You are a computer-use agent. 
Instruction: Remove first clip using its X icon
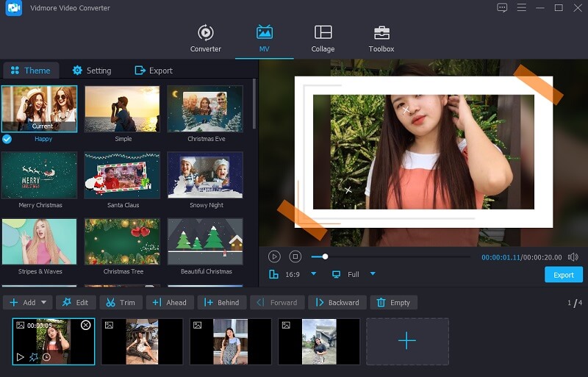(x=85, y=325)
